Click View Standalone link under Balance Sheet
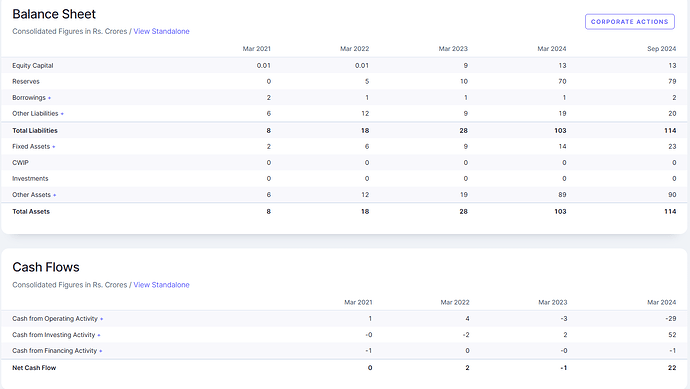 [161, 31]
